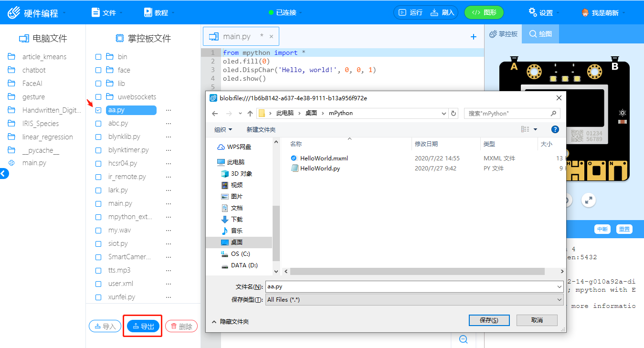Click the 搜索"mPython" search field
The image size is (644, 348).
pyautogui.click(x=512, y=114)
